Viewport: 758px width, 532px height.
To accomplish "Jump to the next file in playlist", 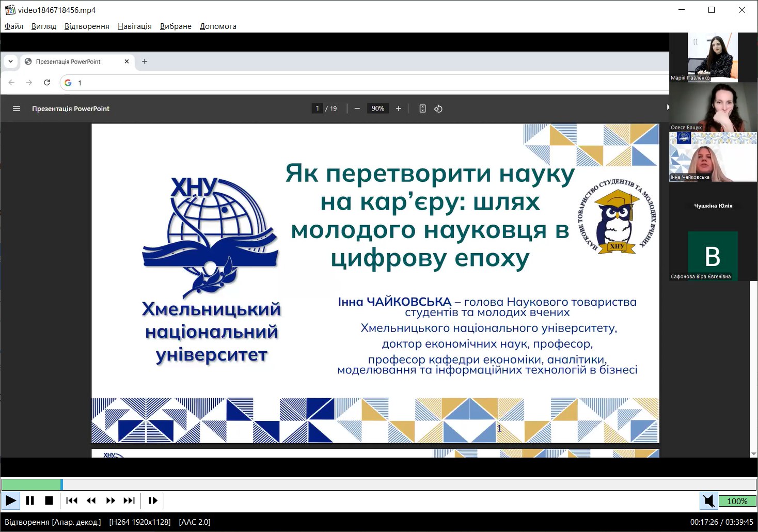I will pyautogui.click(x=129, y=500).
